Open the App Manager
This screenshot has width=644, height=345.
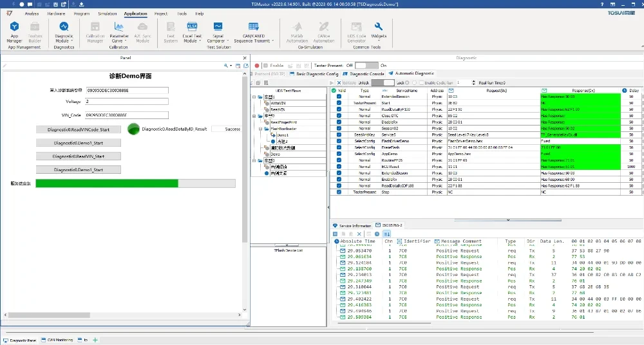(14, 32)
